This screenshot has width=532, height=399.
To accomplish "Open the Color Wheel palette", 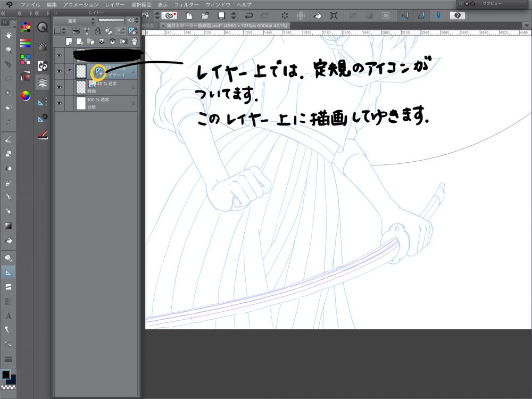I will pyautogui.click(x=25, y=96).
